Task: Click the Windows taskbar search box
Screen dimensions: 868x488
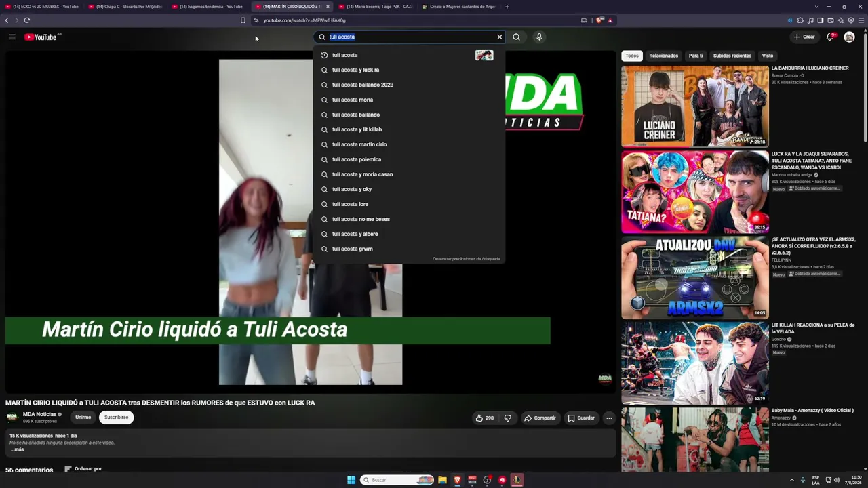Action: pyautogui.click(x=397, y=480)
